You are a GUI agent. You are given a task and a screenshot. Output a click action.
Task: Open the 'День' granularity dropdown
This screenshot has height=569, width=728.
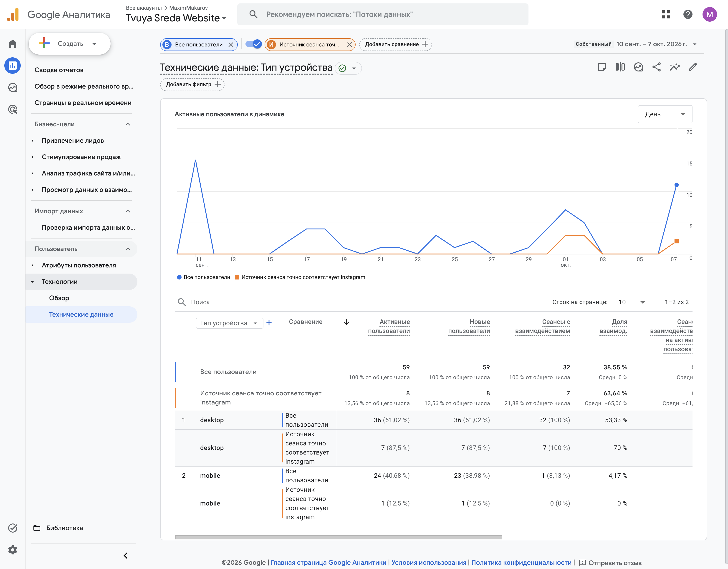click(665, 114)
